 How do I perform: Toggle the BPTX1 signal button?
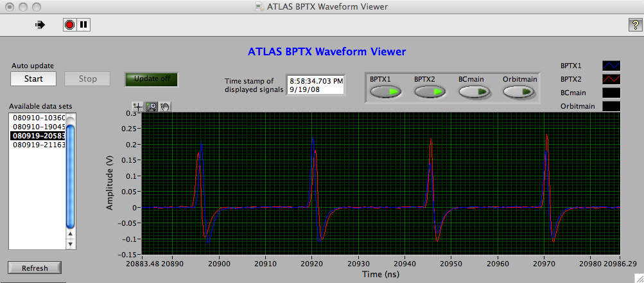(x=386, y=92)
